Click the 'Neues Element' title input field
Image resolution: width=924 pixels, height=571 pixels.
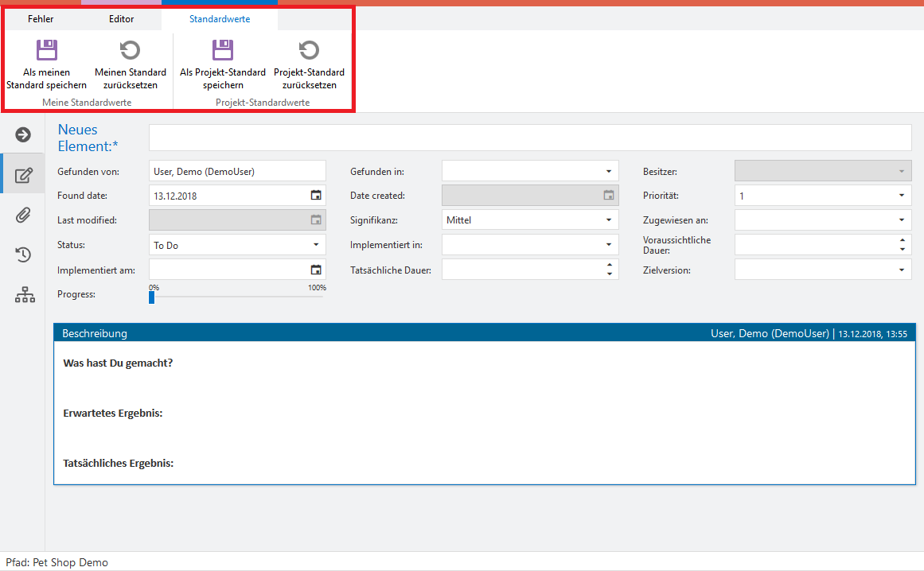(x=529, y=138)
